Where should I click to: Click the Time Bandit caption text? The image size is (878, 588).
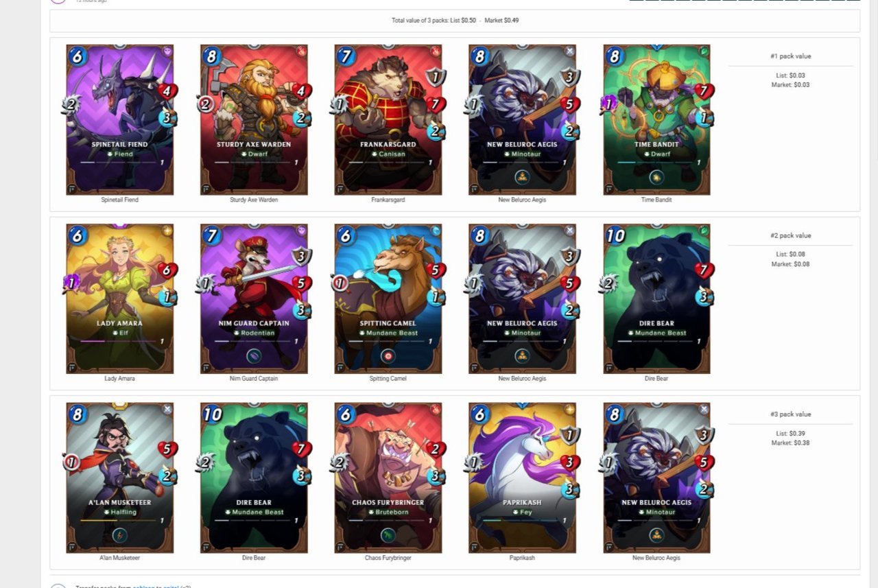[656, 200]
